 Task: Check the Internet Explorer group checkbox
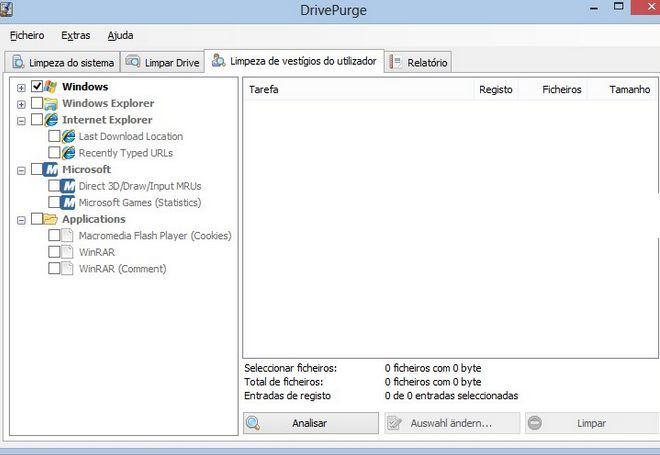[x=37, y=120]
